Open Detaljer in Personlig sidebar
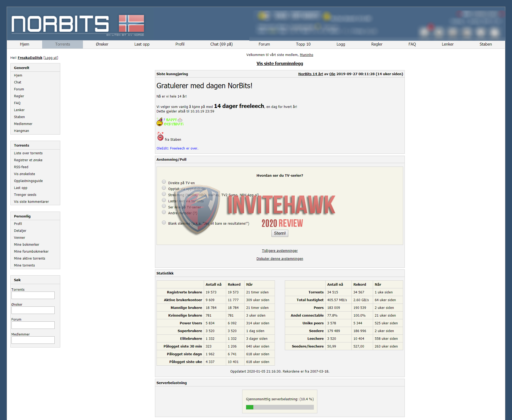 tap(20, 231)
